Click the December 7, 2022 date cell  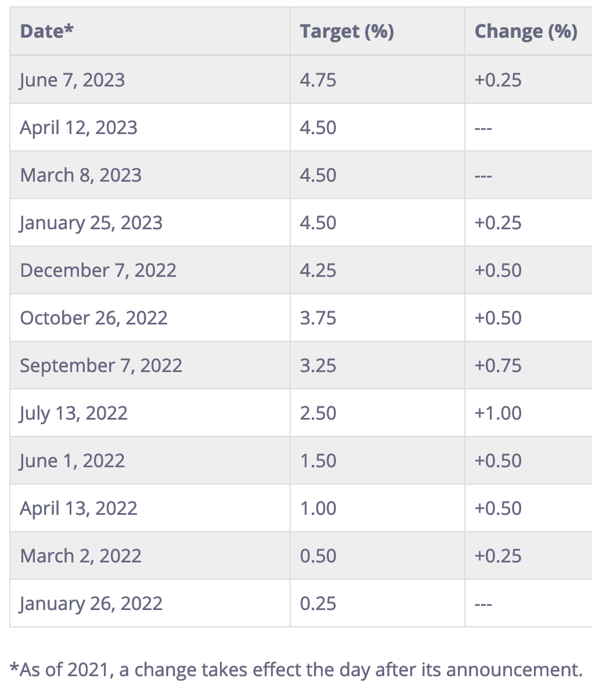point(150,270)
